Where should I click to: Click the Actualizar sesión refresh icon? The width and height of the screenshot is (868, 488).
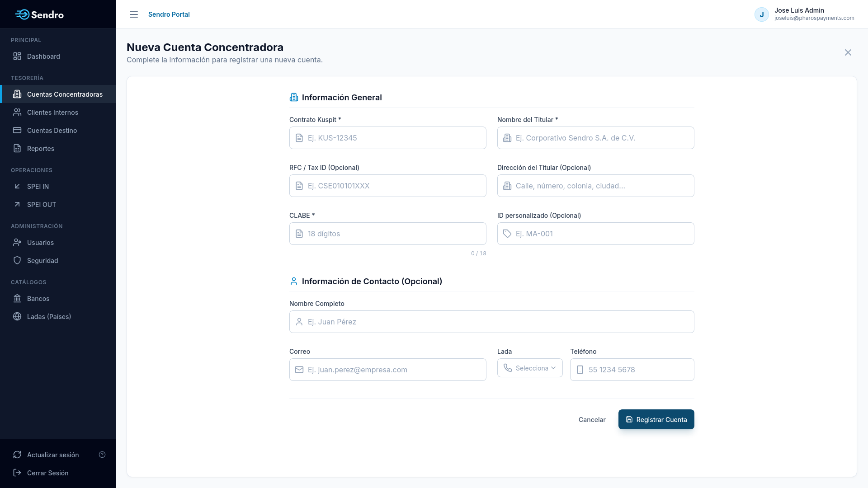[x=17, y=455]
